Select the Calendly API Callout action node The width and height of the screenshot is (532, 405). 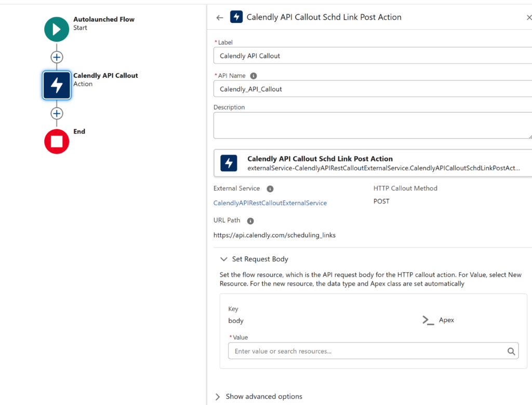coord(57,85)
